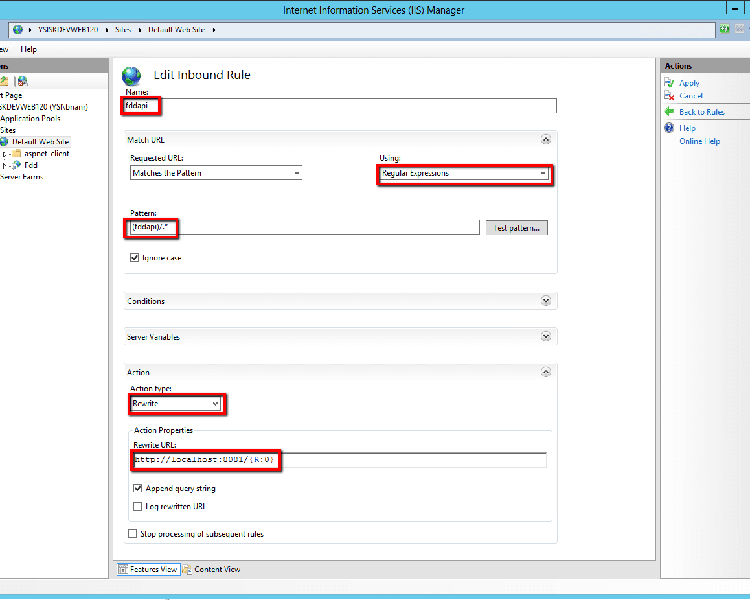
Task: Click the Default Web Site globe icon in tree
Action: [5, 142]
